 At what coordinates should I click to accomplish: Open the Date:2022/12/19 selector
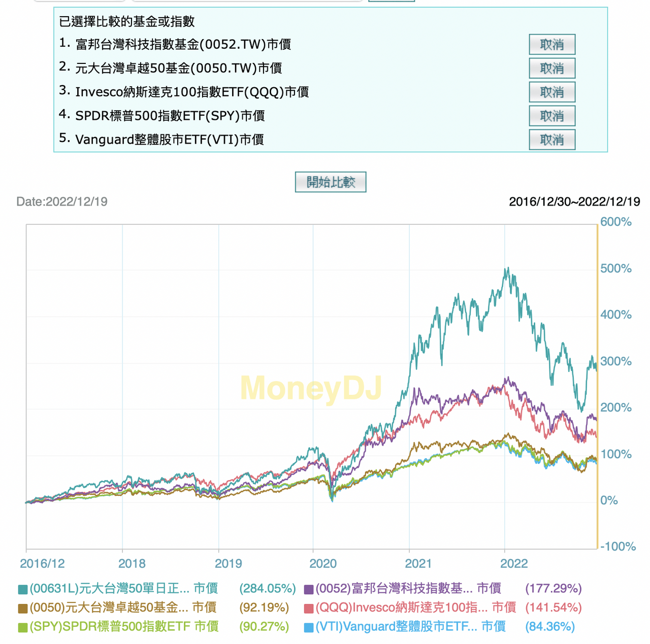(62, 201)
